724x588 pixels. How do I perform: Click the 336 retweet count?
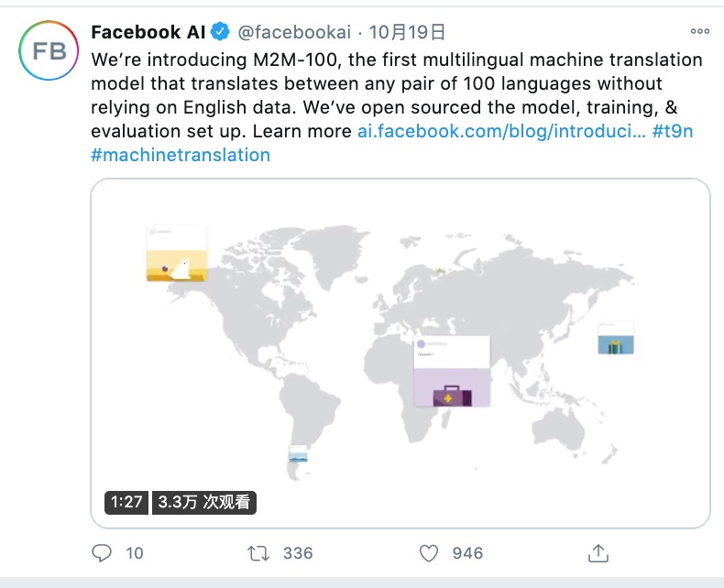click(x=298, y=552)
